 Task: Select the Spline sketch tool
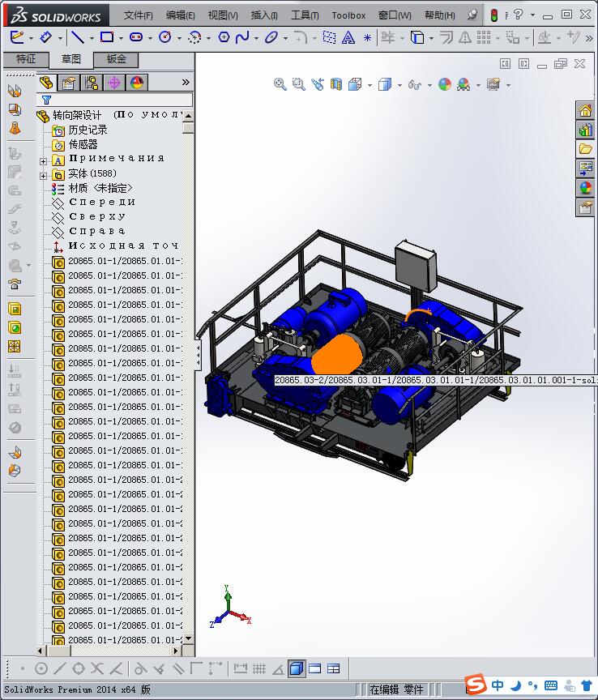(242, 37)
